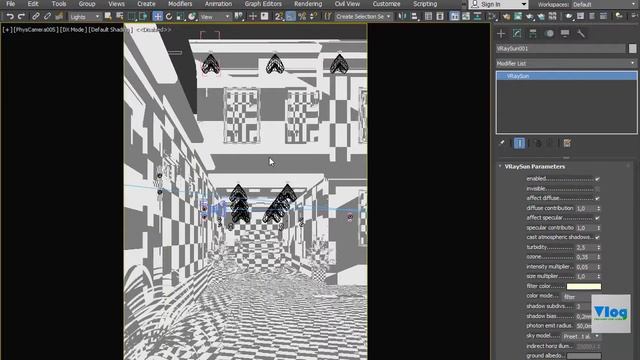Image resolution: width=640 pixels, height=360 pixels.
Task: Activate Select and Move tool
Action: coord(158,17)
